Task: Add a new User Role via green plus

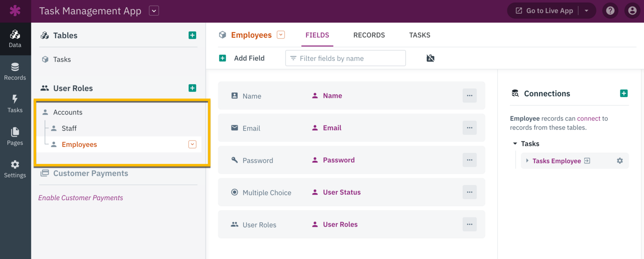Action: 192,88
